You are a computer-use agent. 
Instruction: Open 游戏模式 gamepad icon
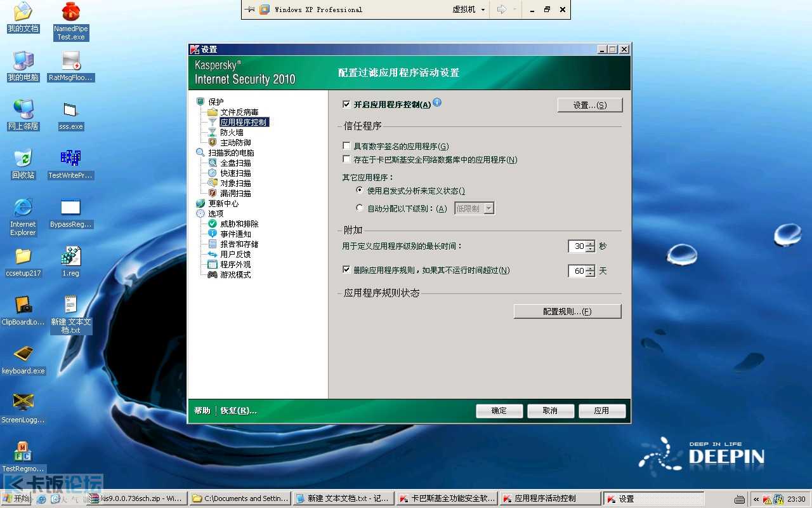(213, 274)
